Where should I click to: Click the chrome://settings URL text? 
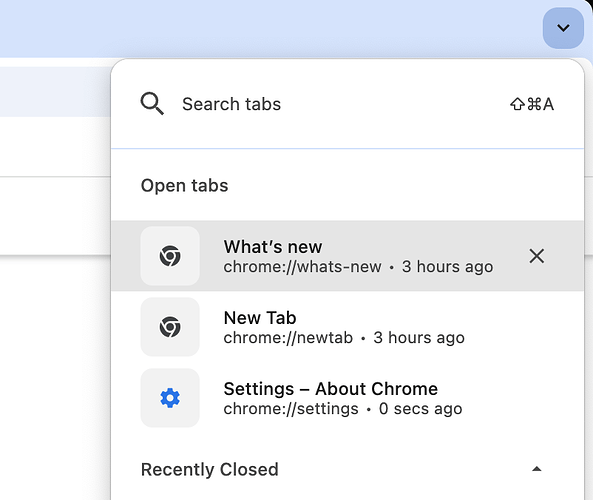click(x=291, y=409)
